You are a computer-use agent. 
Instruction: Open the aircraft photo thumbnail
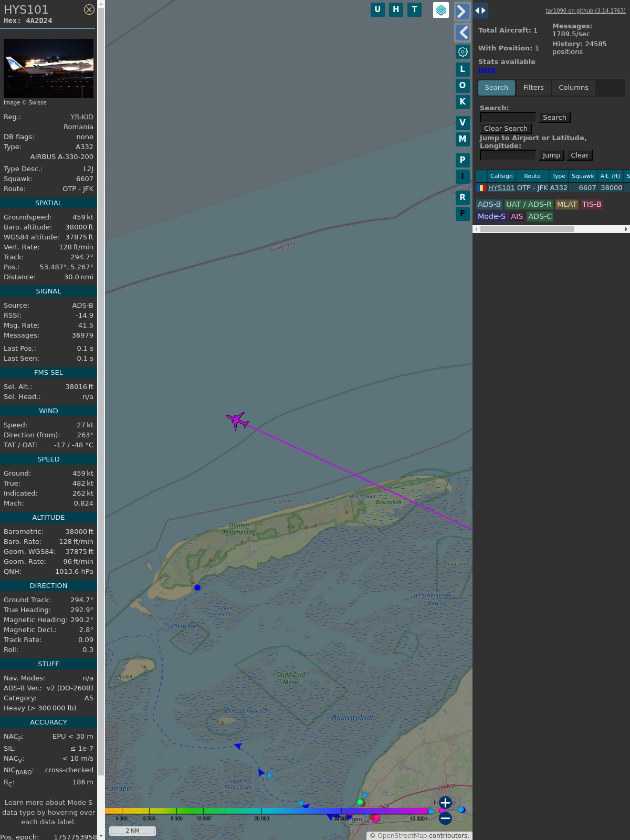pos(48,68)
